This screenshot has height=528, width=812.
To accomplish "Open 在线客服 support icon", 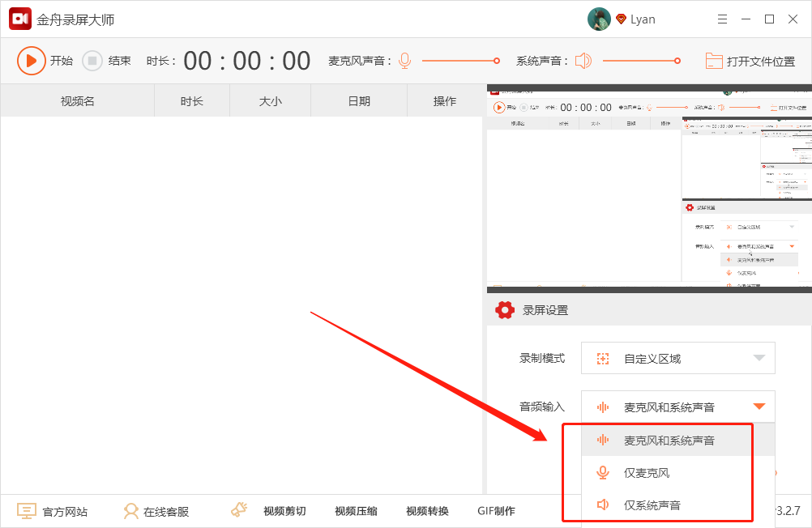I will [131, 512].
